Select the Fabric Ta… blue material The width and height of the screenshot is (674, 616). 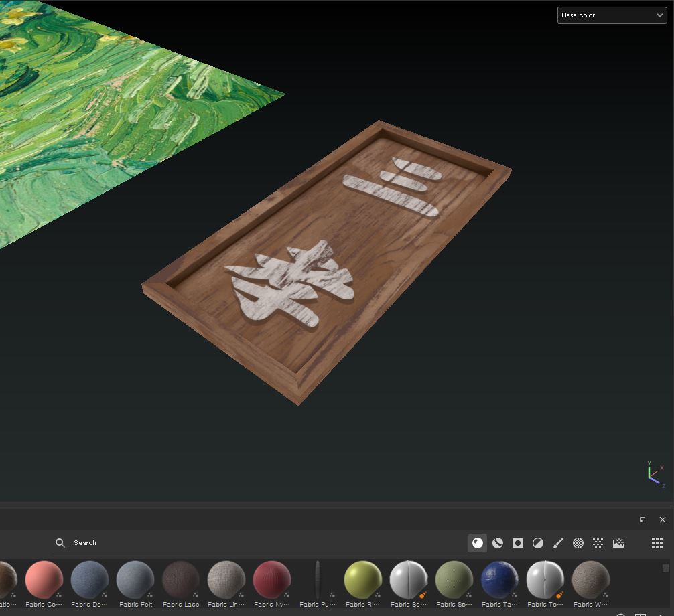point(500,584)
